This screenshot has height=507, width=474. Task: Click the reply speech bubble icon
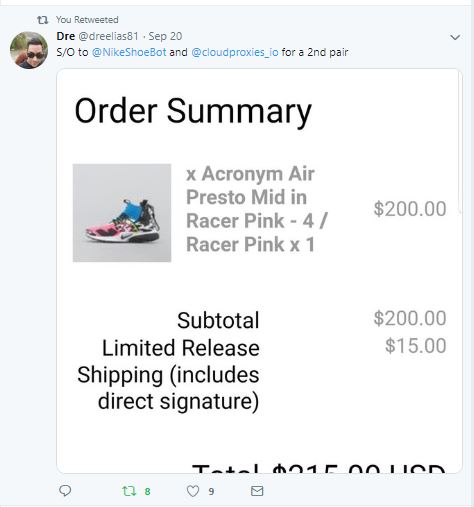[65, 491]
